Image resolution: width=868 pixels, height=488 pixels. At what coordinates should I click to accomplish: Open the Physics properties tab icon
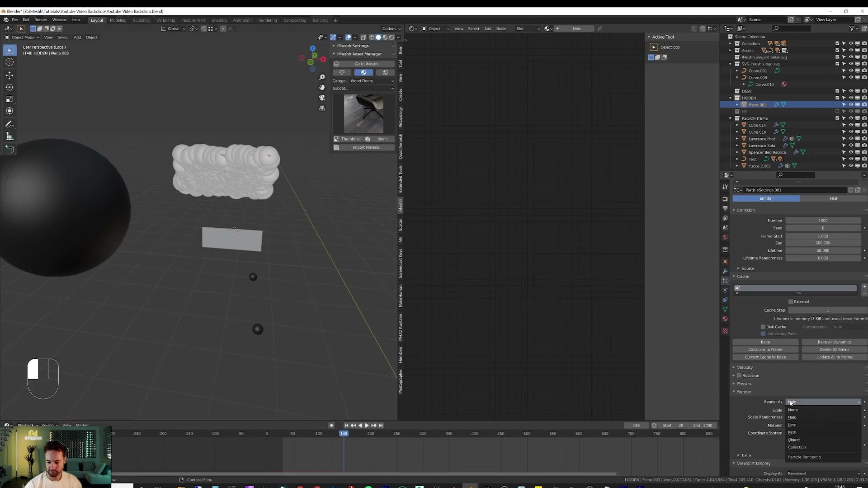[x=725, y=290]
